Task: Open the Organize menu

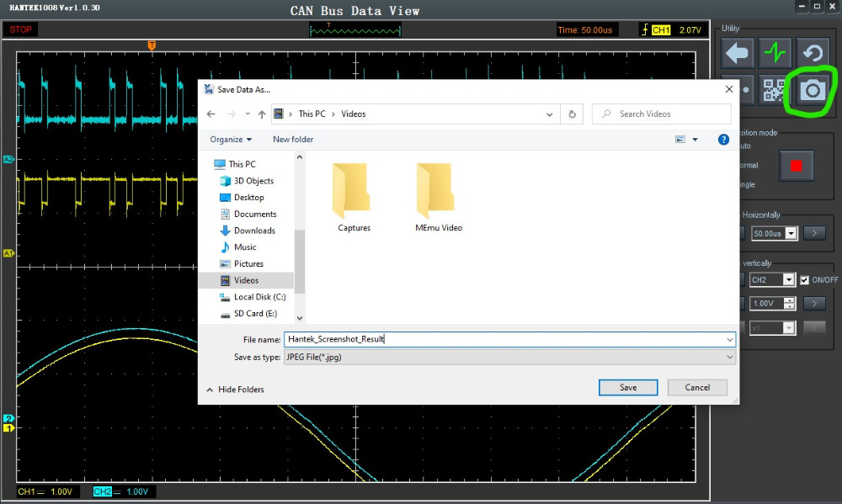Action: tap(231, 140)
